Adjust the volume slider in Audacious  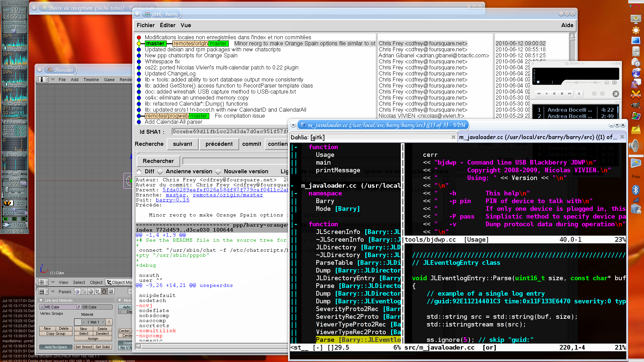coord(577,82)
